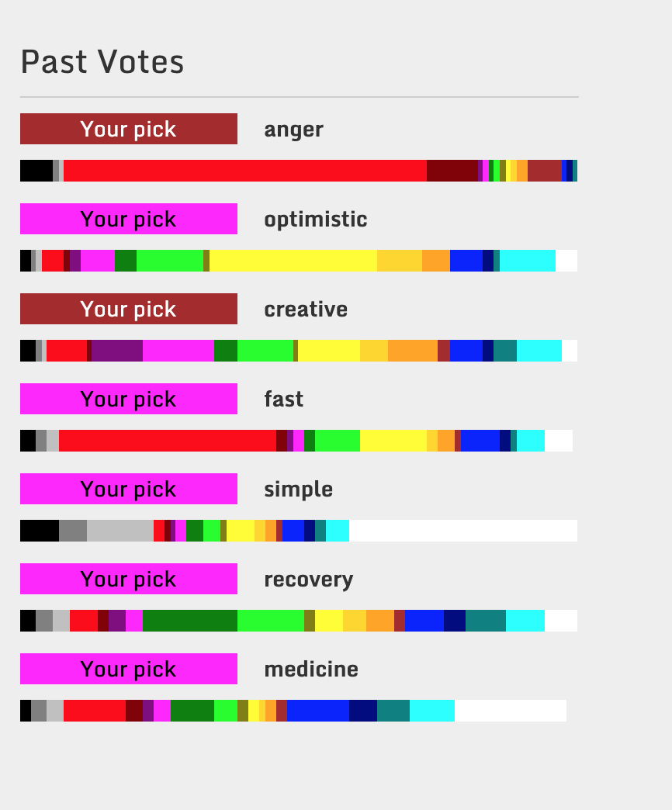
Task: Click the white segment in simple bar
Action: tap(463, 531)
